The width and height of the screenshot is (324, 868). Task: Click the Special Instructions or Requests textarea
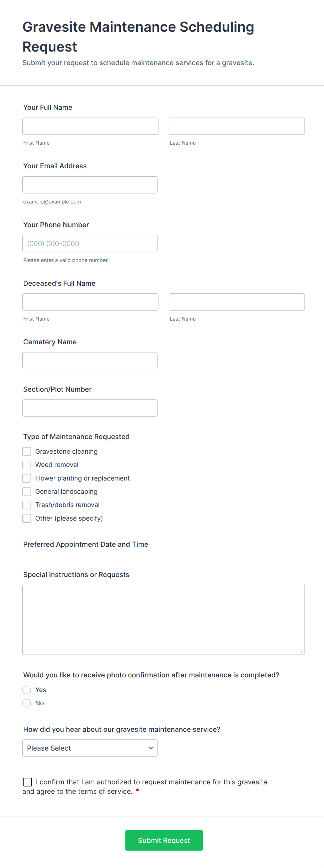point(163,620)
